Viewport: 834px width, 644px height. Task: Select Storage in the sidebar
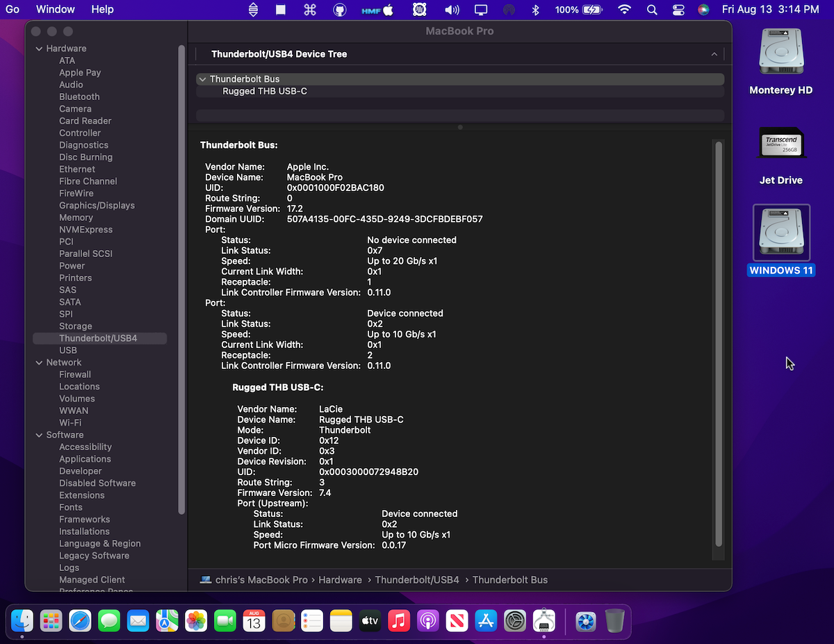76,326
